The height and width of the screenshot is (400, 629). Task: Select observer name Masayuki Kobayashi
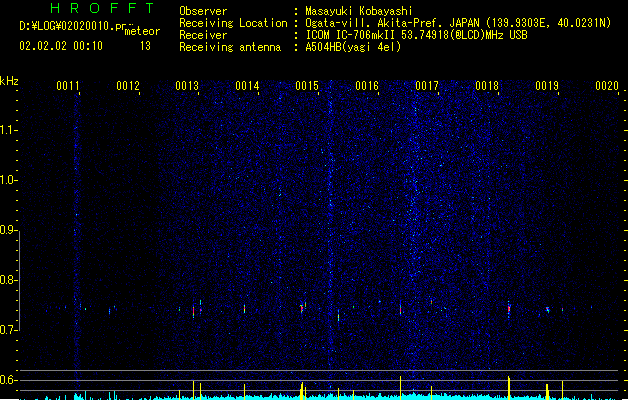point(359,11)
